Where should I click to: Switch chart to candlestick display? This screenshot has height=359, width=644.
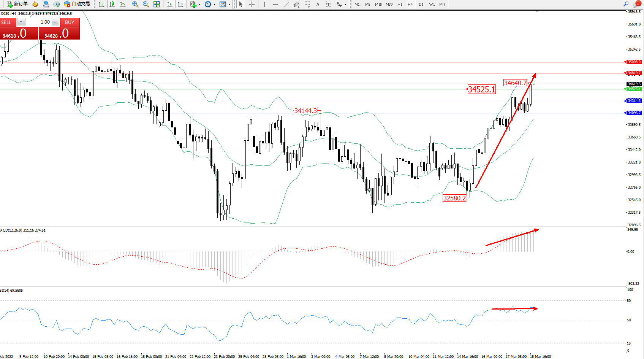coord(112,4)
